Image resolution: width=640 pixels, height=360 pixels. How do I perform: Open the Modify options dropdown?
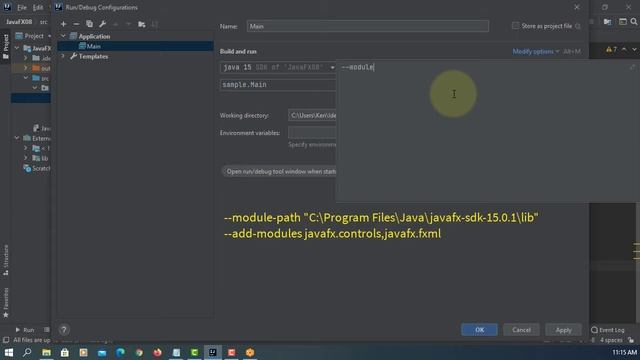(536, 51)
